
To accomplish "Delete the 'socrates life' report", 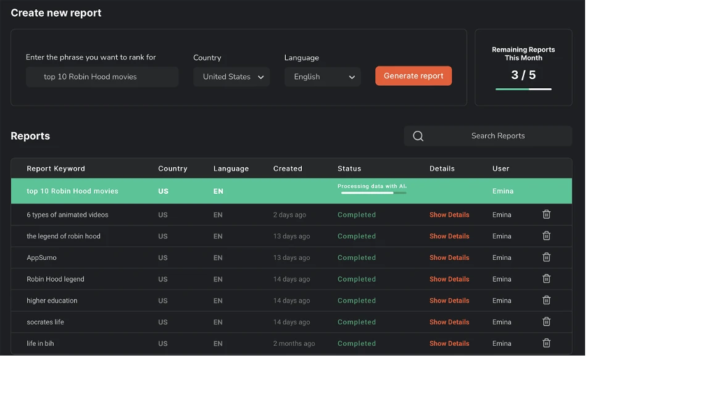I will click(x=546, y=322).
